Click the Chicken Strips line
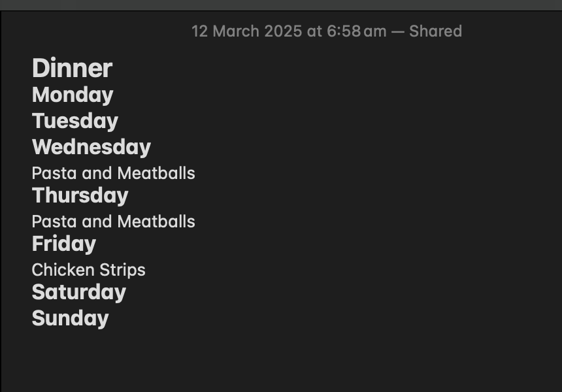The image size is (562, 392). click(88, 270)
